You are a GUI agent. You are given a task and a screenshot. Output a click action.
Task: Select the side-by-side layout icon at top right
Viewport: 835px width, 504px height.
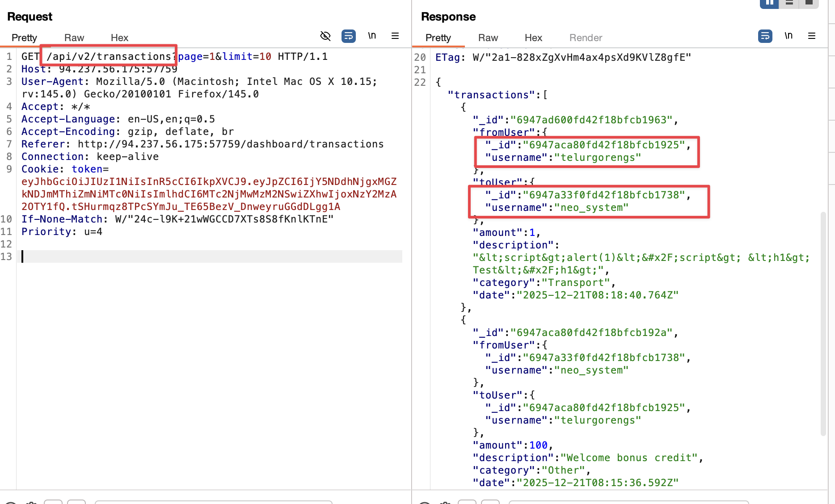768,3
